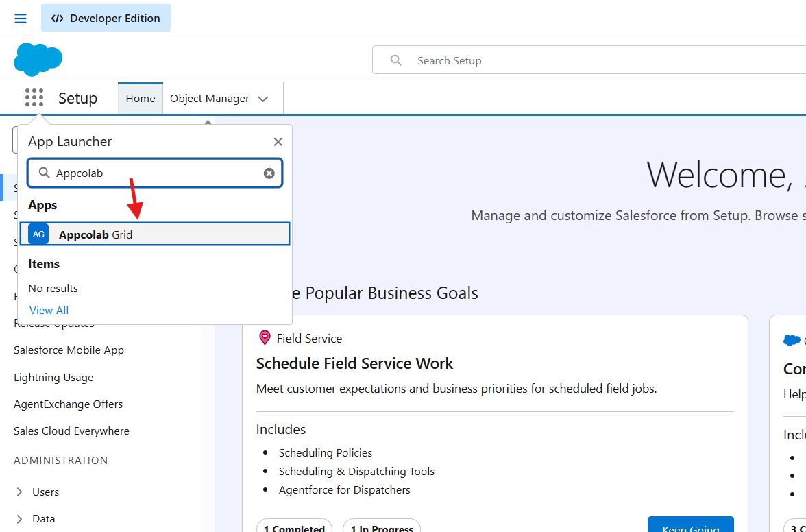This screenshot has height=532, width=806.
Task: Click the ADMINISTRATION section heading
Action: (x=60, y=461)
